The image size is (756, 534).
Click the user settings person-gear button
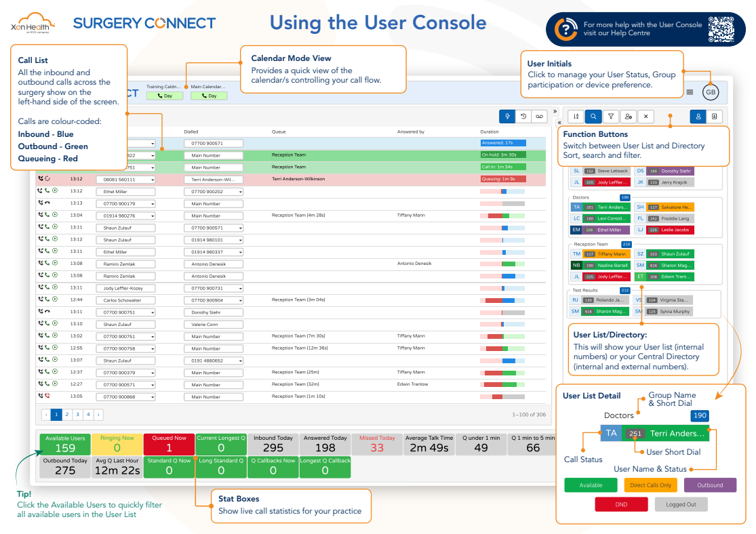coord(629,116)
